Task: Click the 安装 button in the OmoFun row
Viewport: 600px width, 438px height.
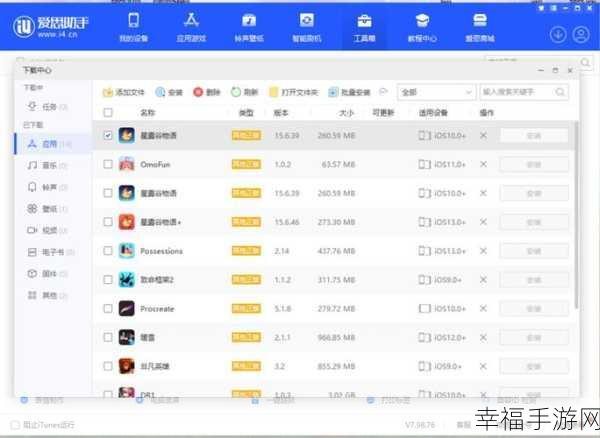Action: (x=534, y=164)
